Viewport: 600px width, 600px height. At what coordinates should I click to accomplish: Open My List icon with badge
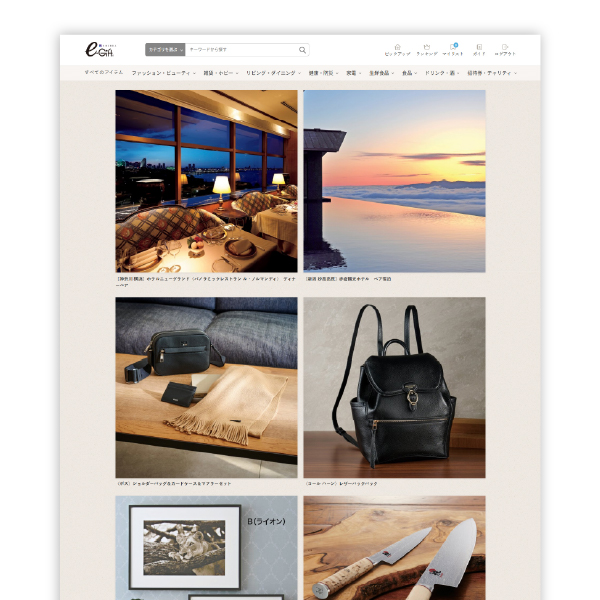click(453, 49)
